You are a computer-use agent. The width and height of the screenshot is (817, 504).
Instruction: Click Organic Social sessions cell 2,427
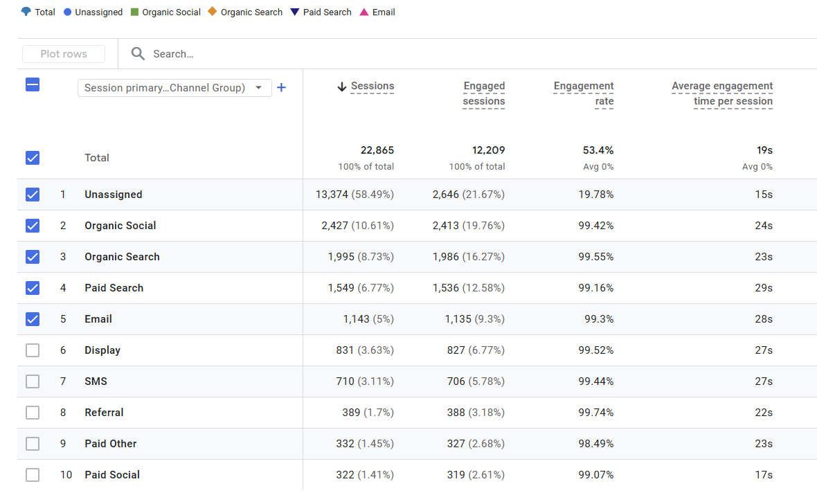[334, 226]
